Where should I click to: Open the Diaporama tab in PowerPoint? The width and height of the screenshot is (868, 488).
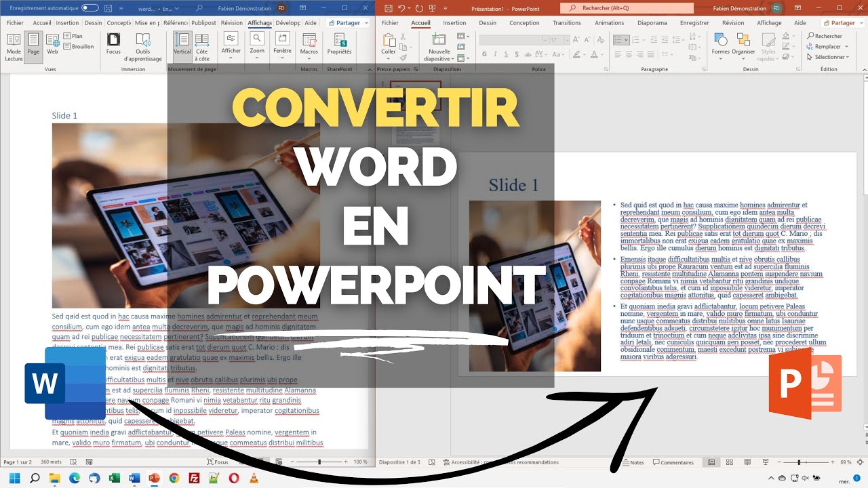click(x=652, y=22)
